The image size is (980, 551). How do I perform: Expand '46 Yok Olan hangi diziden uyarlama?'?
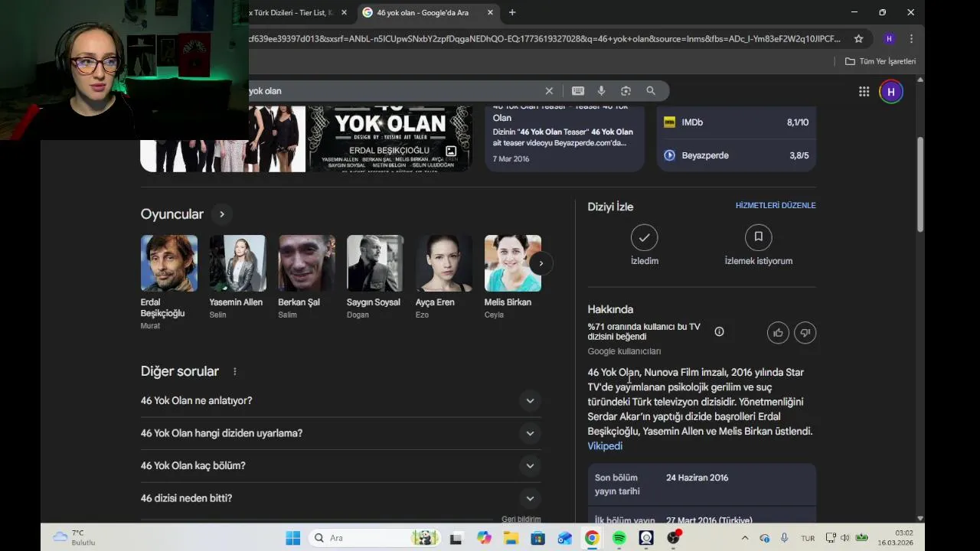(x=341, y=433)
